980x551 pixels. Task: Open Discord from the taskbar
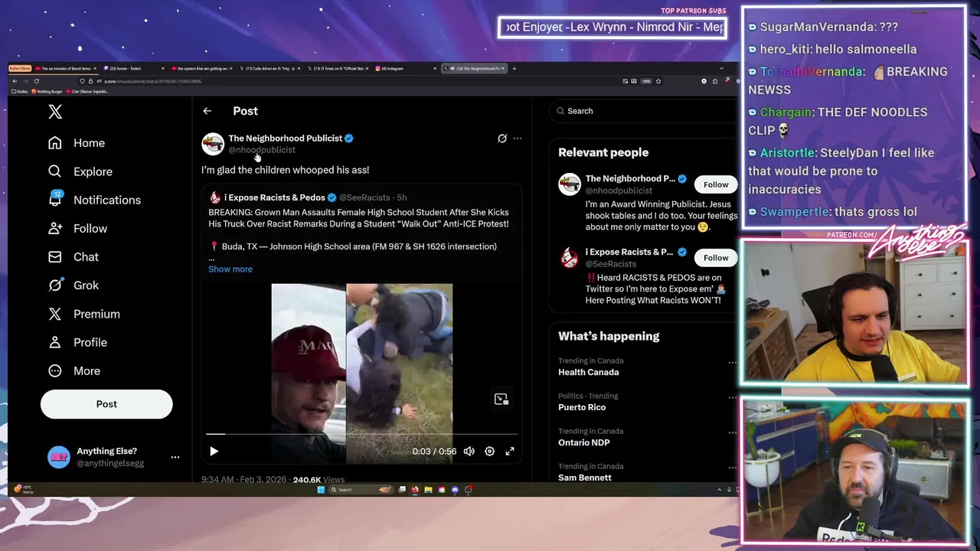(455, 490)
